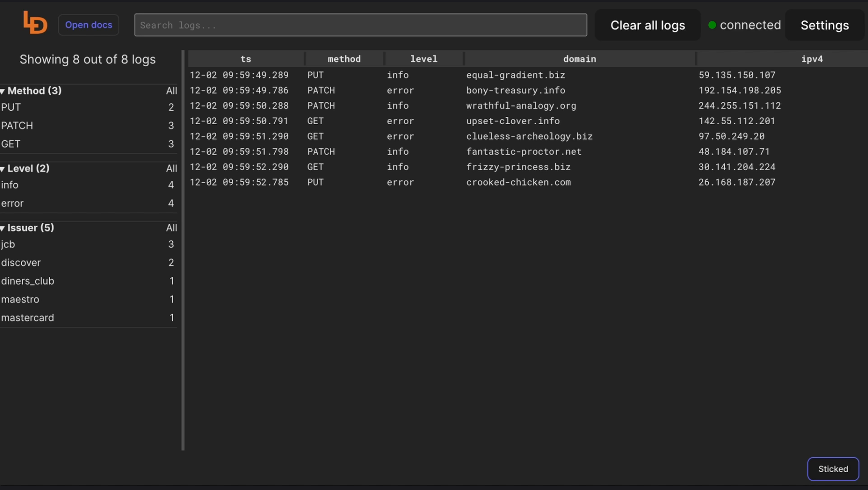The image size is (868, 490).
Task: Open the crooked-chicken.com log row
Action: tap(518, 182)
